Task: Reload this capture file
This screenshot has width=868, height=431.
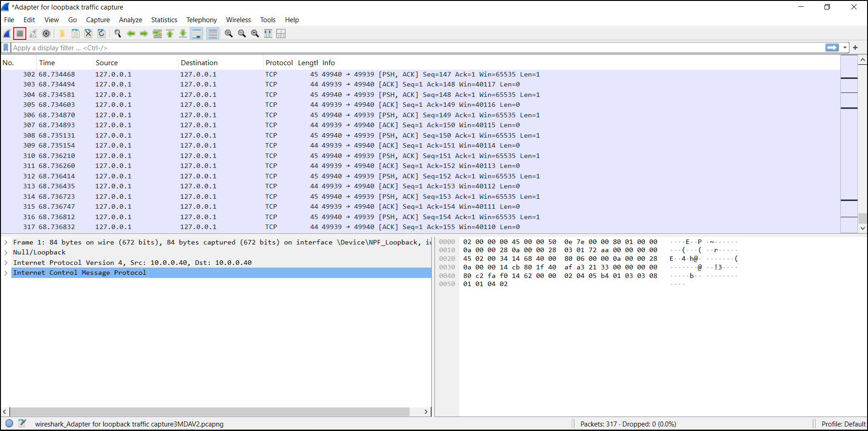Action: (101, 34)
